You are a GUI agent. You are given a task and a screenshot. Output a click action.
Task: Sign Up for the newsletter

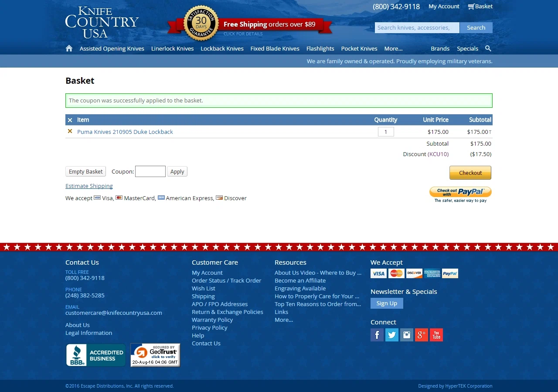tap(387, 303)
